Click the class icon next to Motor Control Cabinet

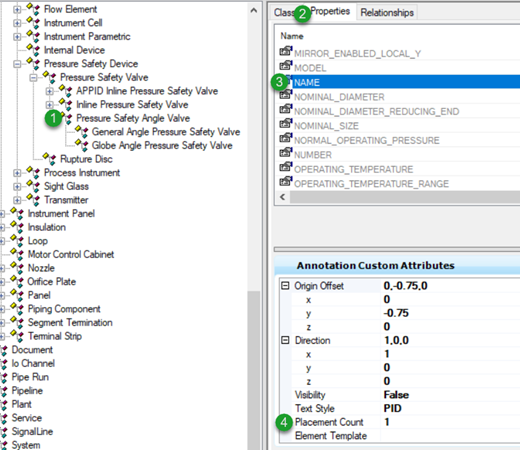coord(17,254)
